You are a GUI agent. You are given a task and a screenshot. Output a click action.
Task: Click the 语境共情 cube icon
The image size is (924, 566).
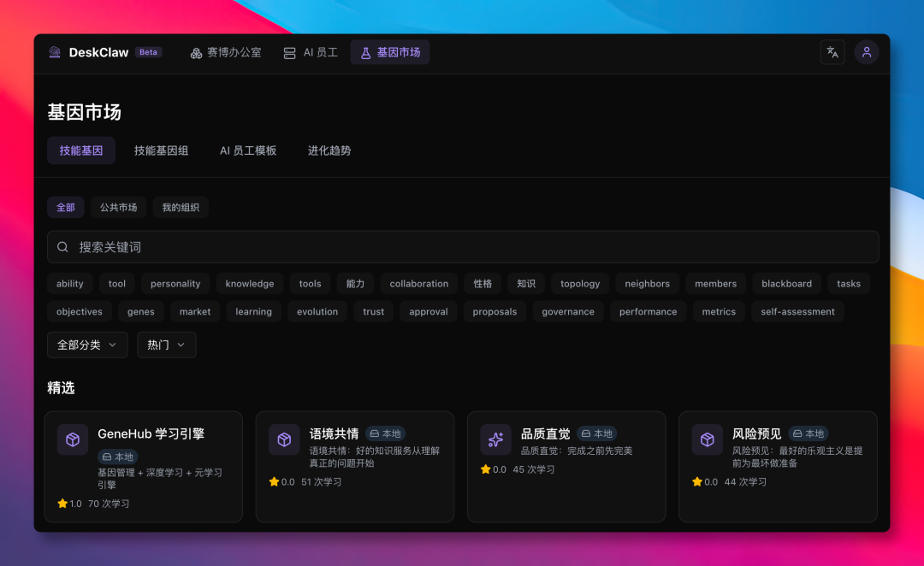tap(284, 439)
